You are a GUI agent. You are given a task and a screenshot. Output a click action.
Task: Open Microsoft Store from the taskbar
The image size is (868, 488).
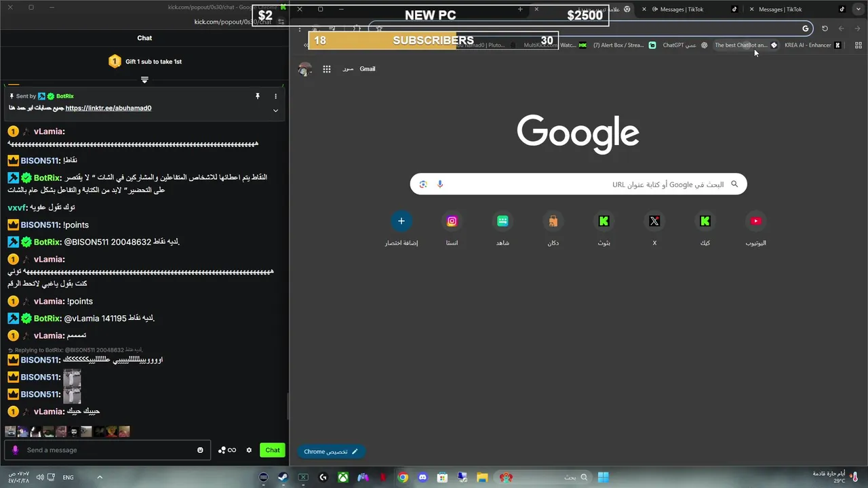point(443,477)
